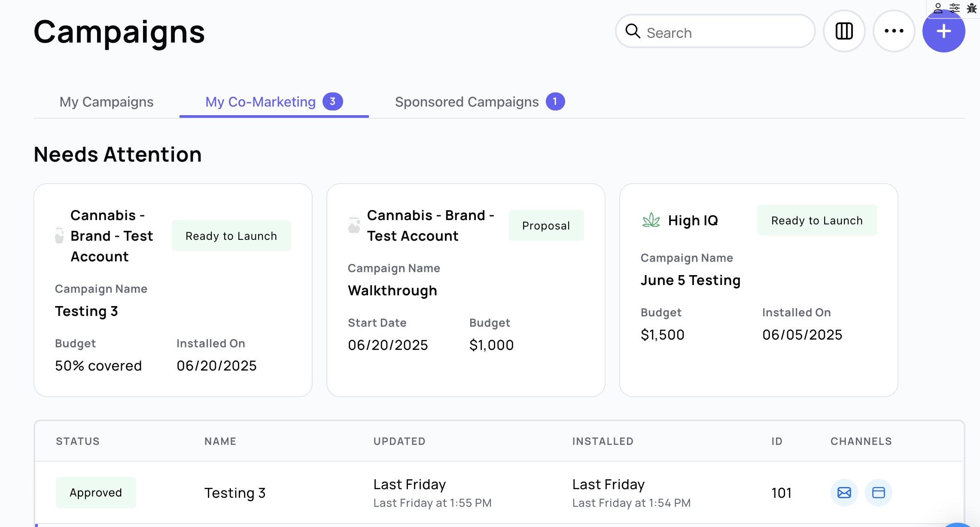Click the CHANNELS column header
Viewport: 980px width, 527px height.
click(x=861, y=441)
